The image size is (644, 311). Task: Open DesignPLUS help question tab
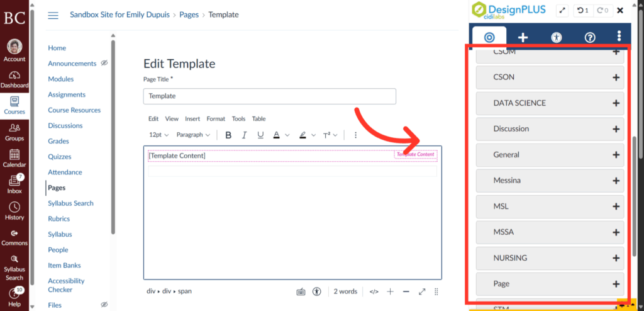[x=590, y=38]
